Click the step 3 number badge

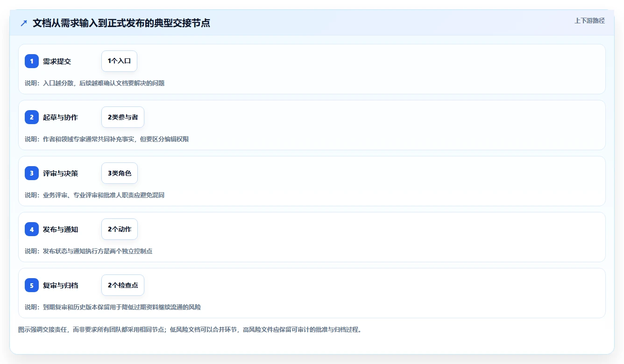32,173
